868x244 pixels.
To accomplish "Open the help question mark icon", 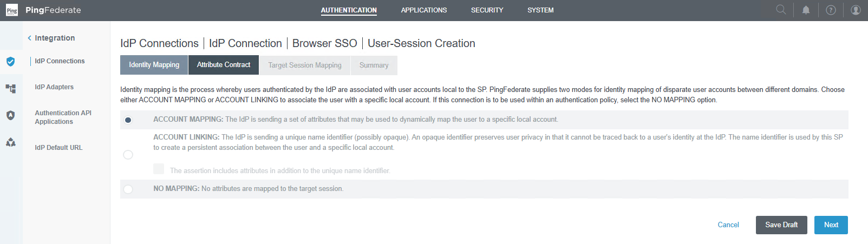I will click(831, 10).
